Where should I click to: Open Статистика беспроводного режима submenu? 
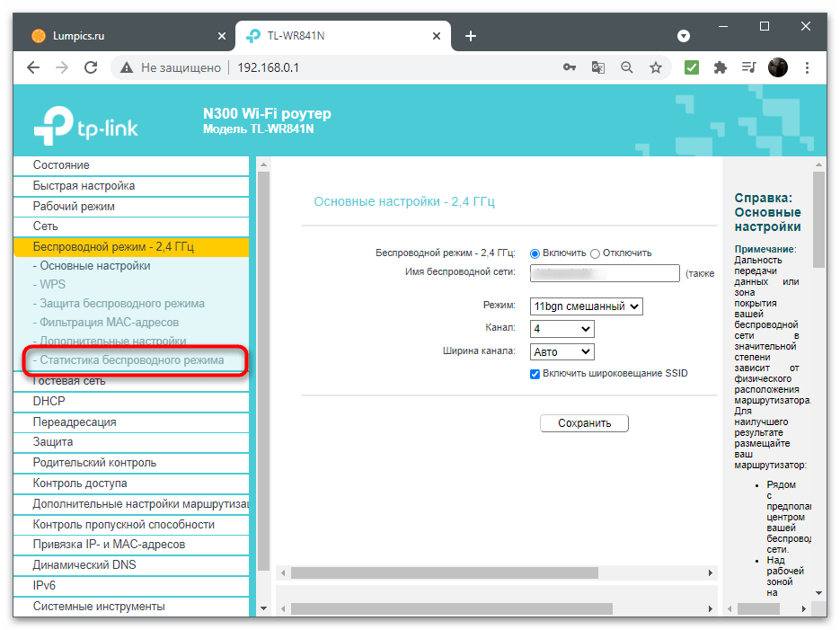pos(128,360)
